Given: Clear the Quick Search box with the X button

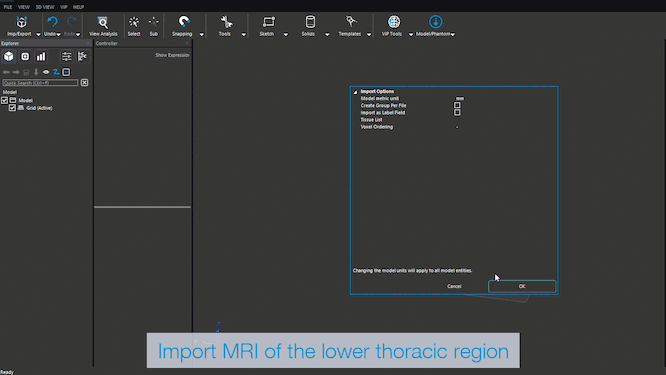Looking at the screenshot, I should (85, 82).
